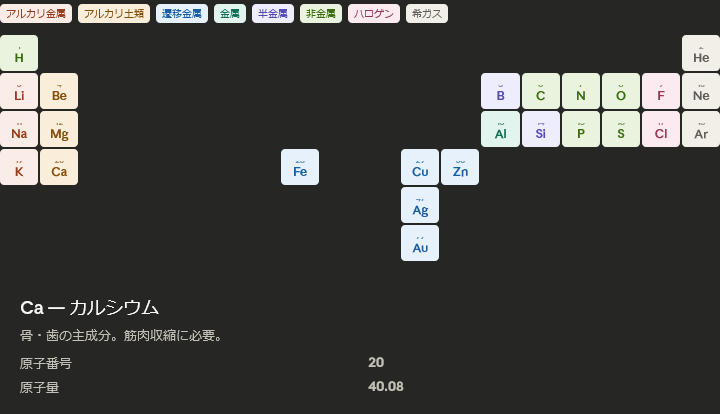
Task: Click the Chlorine (Cl) element tile
Action: (x=660, y=129)
